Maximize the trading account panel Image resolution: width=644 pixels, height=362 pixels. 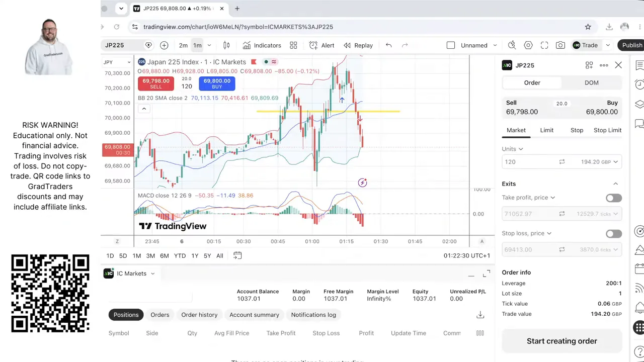click(x=486, y=274)
